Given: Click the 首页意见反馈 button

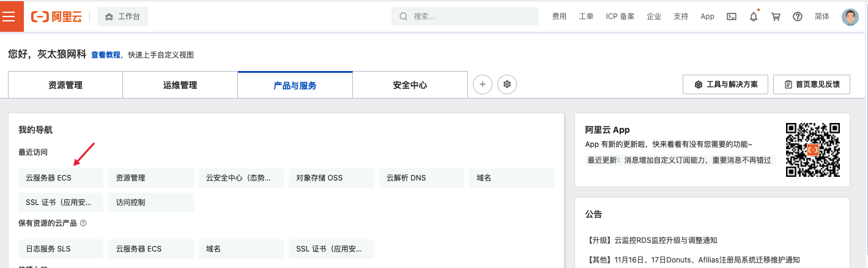Looking at the screenshot, I should click(x=812, y=84).
